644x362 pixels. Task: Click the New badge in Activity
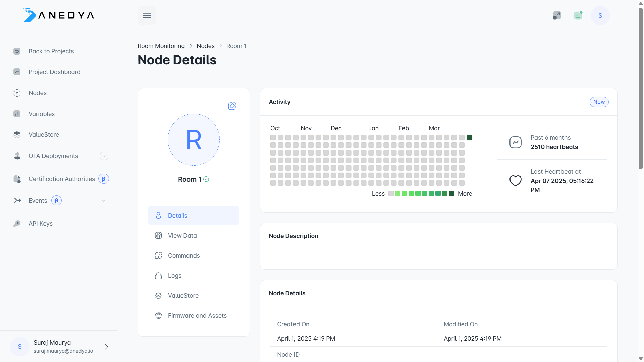(599, 102)
